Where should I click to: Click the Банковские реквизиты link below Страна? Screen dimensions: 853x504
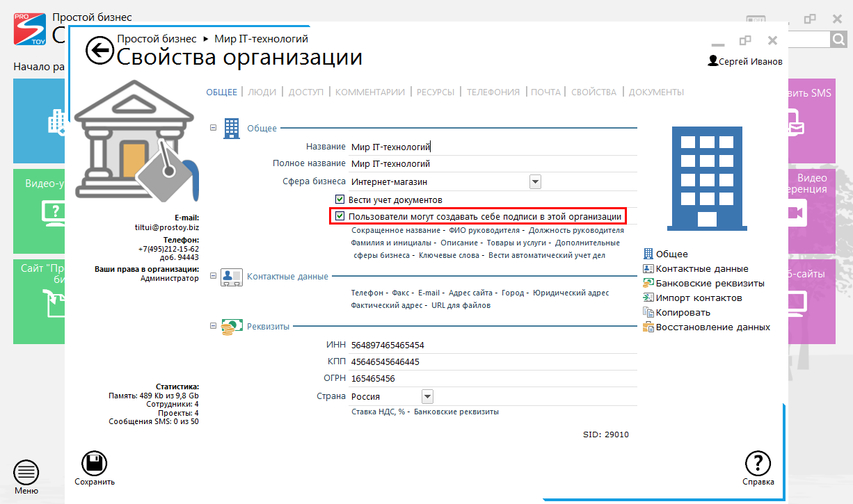tap(456, 412)
